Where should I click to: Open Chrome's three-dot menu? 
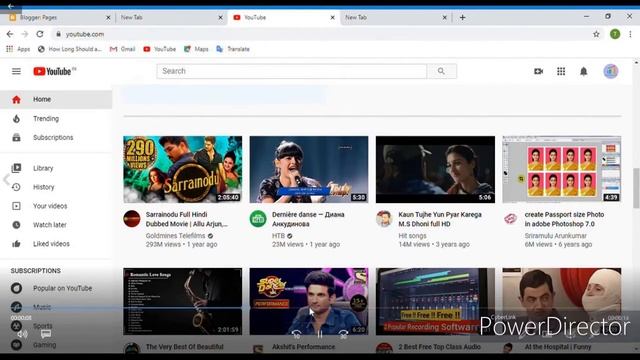click(630, 34)
